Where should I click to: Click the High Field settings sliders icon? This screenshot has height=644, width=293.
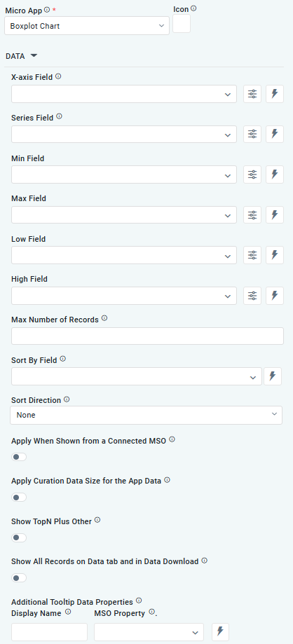[x=252, y=295]
